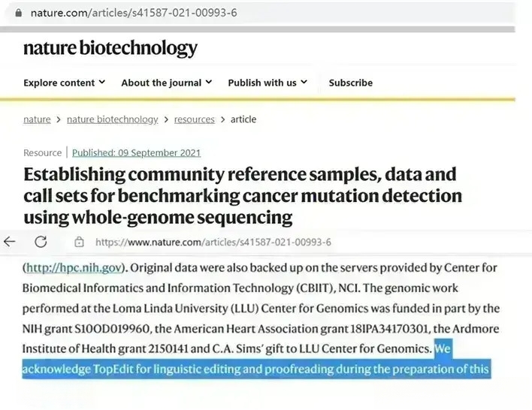This screenshot has width=532, height=410.
Task: Click the Subscribe menu item
Action: point(350,83)
